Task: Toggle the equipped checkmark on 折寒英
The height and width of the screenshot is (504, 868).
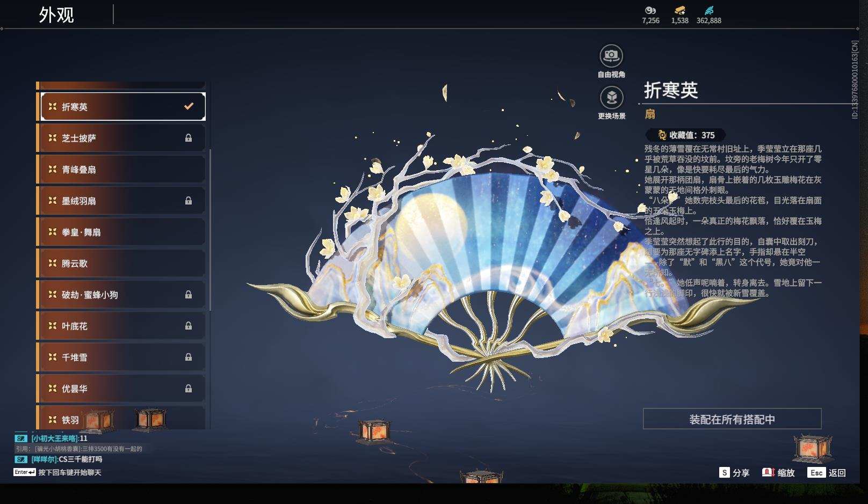Action: pyautogui.click(x=187, y=106)
